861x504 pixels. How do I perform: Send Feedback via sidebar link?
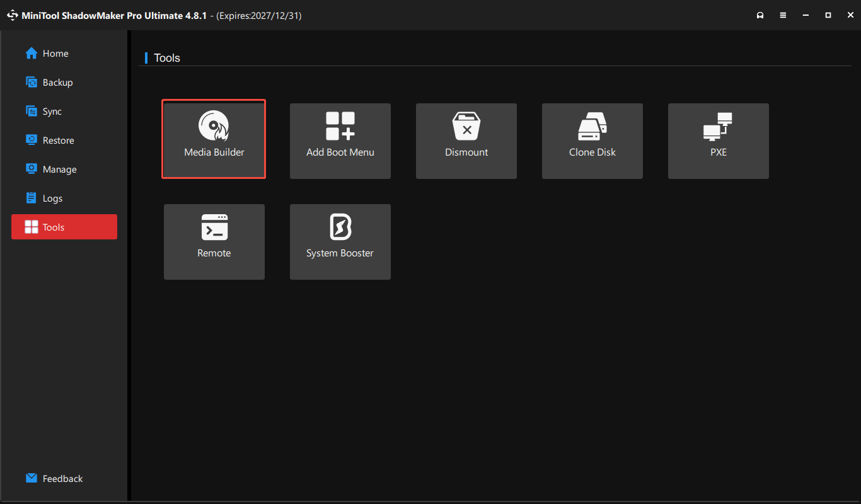pyautogui.click(x=54, y=479)
